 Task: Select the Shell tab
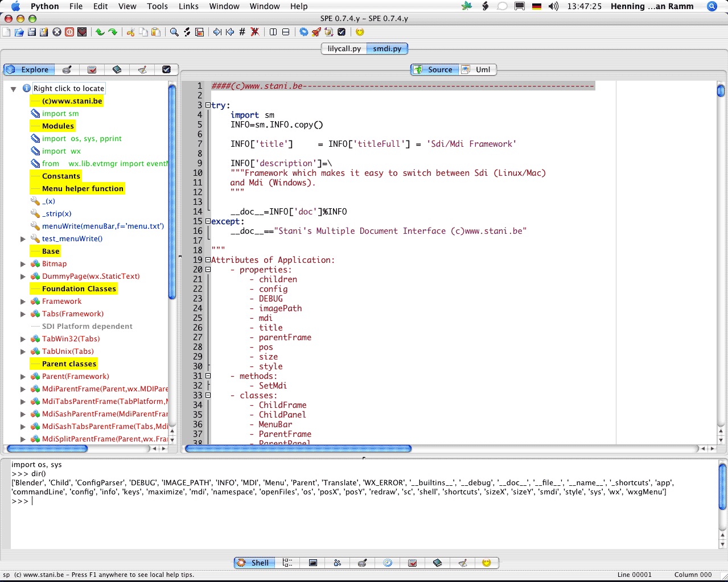click(254, 563)
